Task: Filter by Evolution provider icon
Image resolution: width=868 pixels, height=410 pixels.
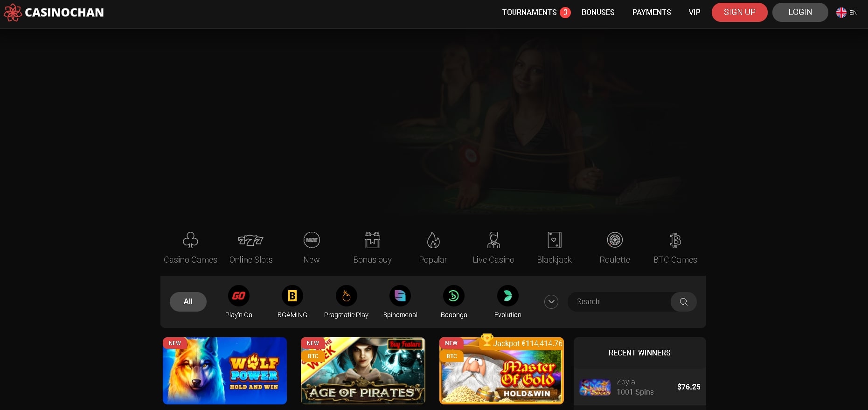Action: click(x=508, y=296)
